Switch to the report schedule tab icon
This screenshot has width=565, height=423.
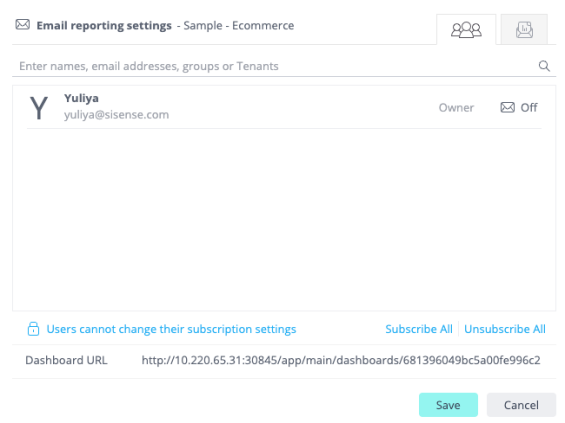[524, 30]
